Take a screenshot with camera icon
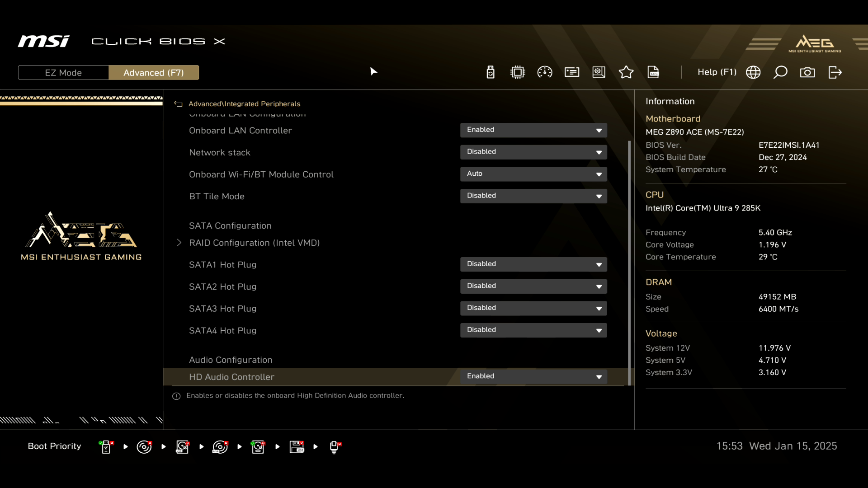The image size is (868, 488). click(x=807, y=72)
